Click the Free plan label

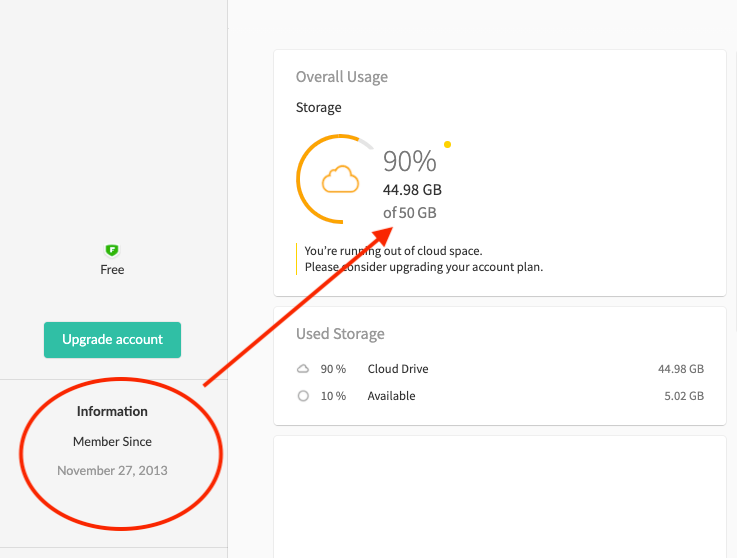[112, 270]
